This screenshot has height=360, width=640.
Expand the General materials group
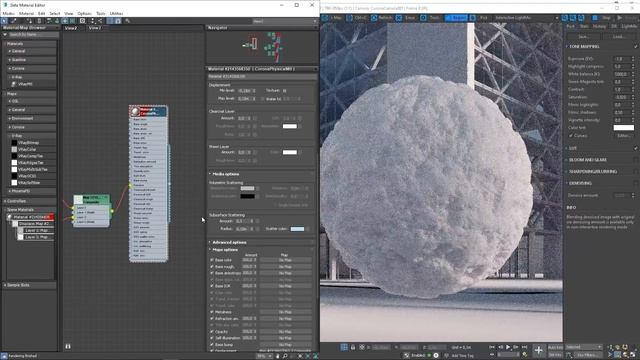[x=31, y=51]
